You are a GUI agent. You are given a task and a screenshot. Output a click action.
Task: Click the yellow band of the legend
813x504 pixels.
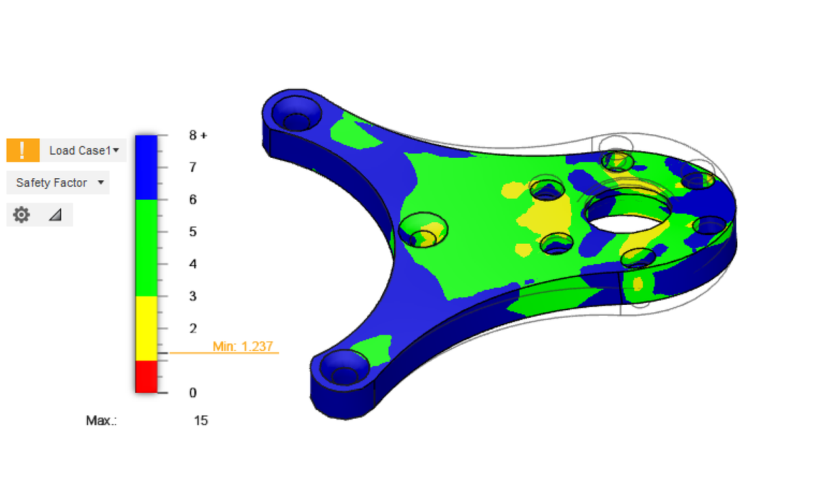(146, 328)
